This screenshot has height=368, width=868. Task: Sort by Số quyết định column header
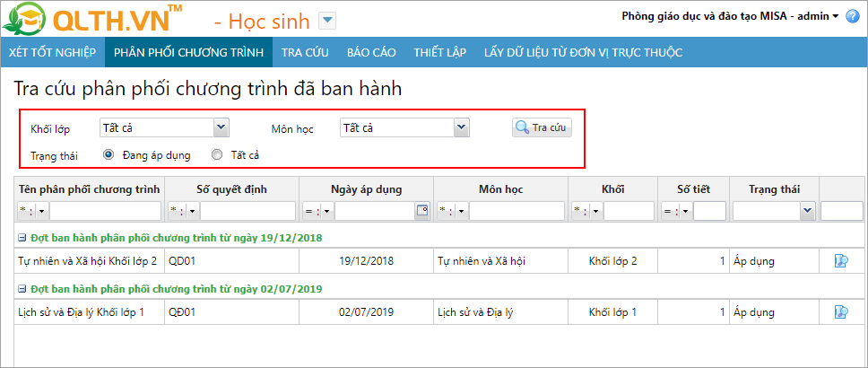(232, 189)
